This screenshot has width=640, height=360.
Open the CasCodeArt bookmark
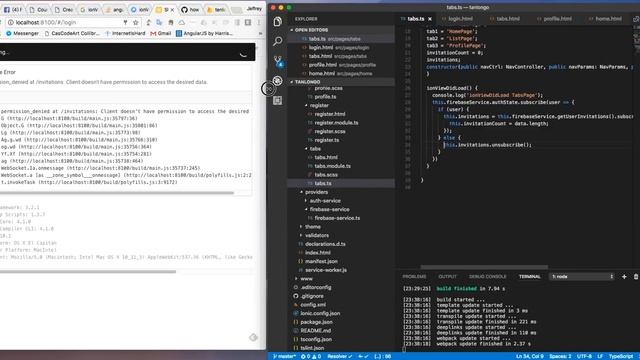(x=71, y=33)
